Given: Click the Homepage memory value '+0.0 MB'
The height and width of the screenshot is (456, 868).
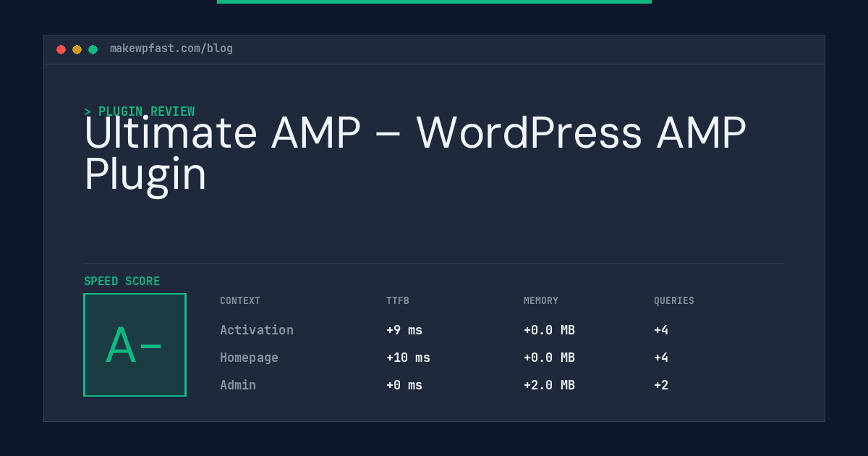Looking at the screenshot, I should [x=549, y=358].
